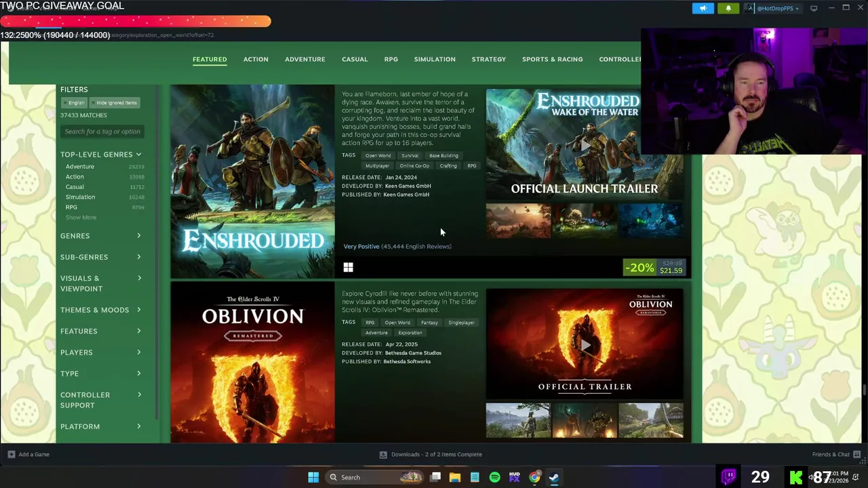Expand the Themes & Moods filter section

(x=101, y=310)
